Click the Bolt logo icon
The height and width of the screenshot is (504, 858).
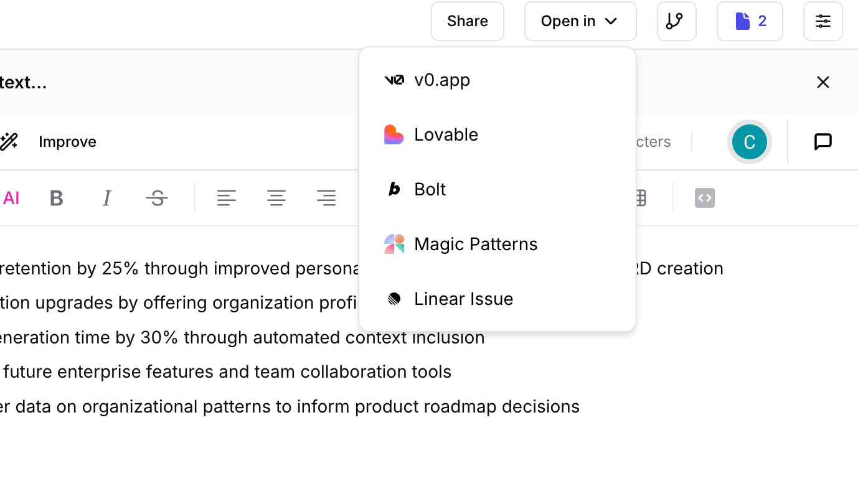click(394, 189)
